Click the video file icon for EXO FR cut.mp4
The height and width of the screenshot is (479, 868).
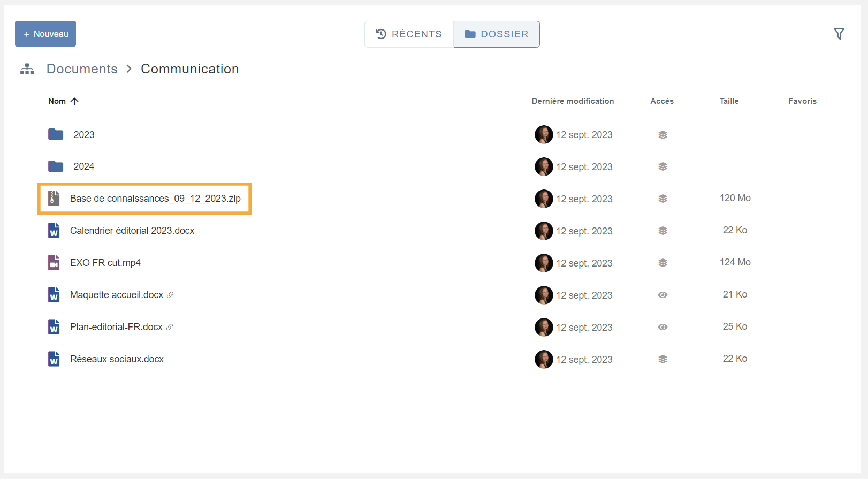click(x=54, y=263)
